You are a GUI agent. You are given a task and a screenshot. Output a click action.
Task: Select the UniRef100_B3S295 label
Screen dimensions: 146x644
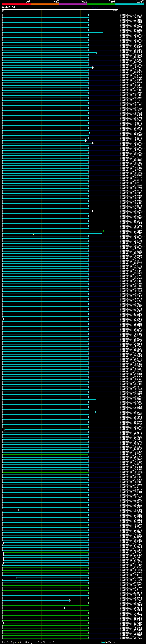tap(131, 314)
